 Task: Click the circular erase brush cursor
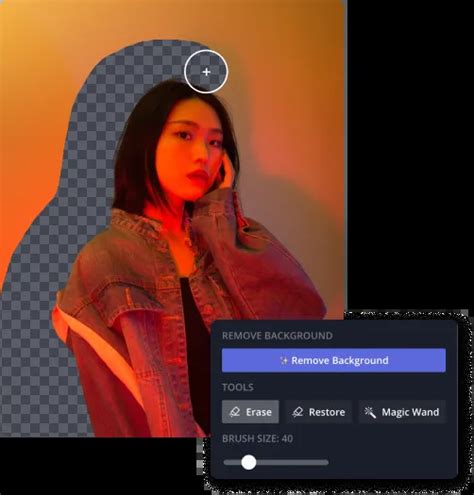[206, 71]
